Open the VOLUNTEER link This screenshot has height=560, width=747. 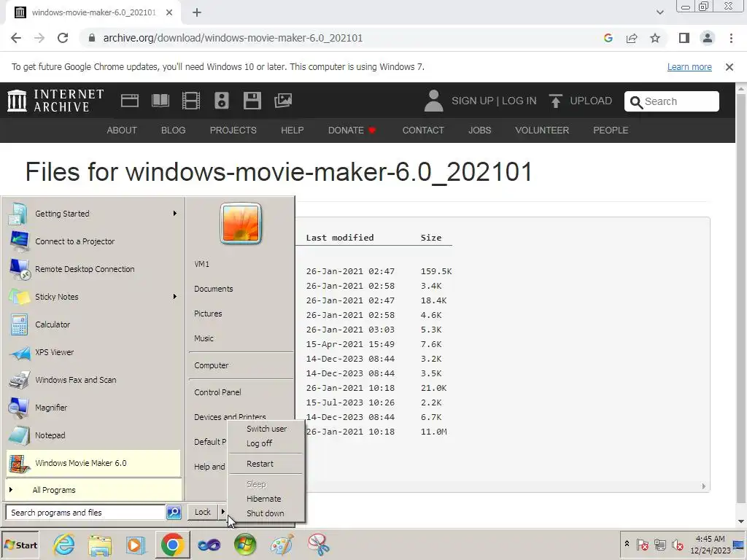click(542, 130)
